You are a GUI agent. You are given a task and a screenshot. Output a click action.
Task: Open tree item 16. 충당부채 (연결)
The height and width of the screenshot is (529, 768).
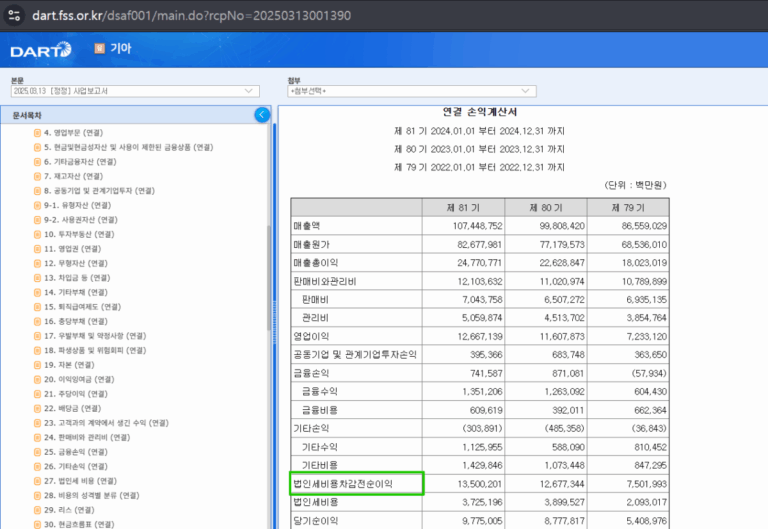click(x=76, y=321)
